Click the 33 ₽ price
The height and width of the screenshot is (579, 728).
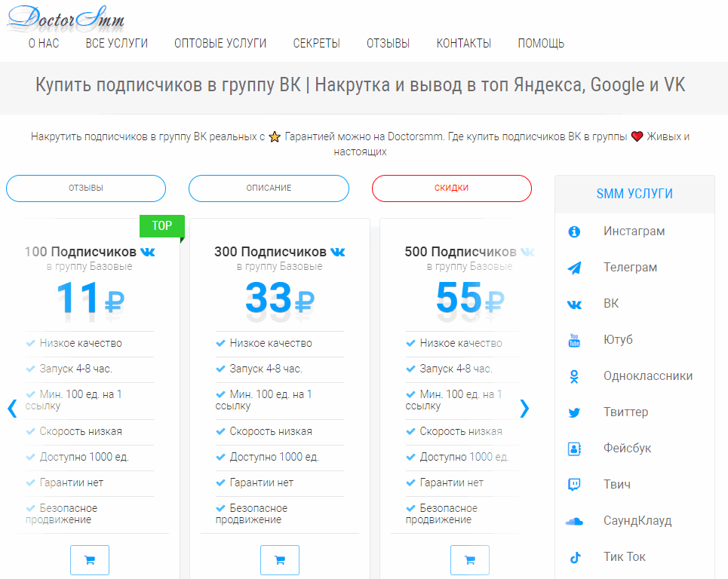point(280,298)
